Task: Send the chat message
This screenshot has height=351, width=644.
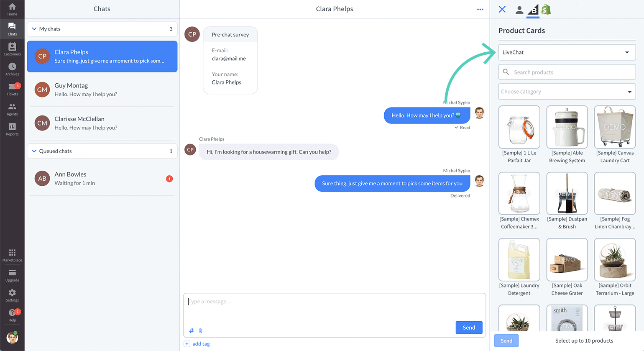Action: (469, 328)
